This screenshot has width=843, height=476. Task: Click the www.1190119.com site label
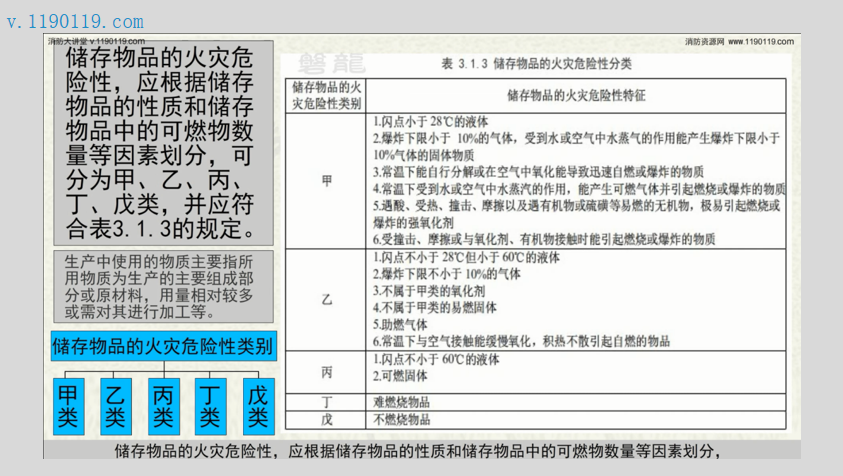[x=761, y=41]
